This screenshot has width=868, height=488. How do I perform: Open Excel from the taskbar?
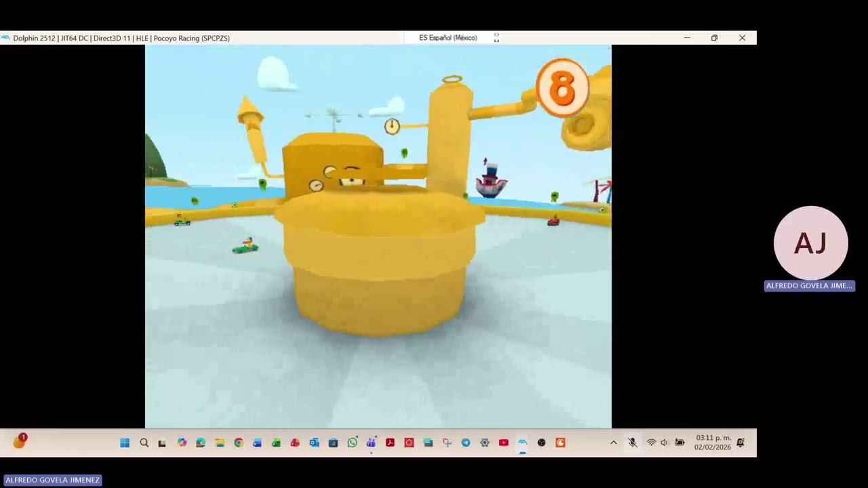276,443
